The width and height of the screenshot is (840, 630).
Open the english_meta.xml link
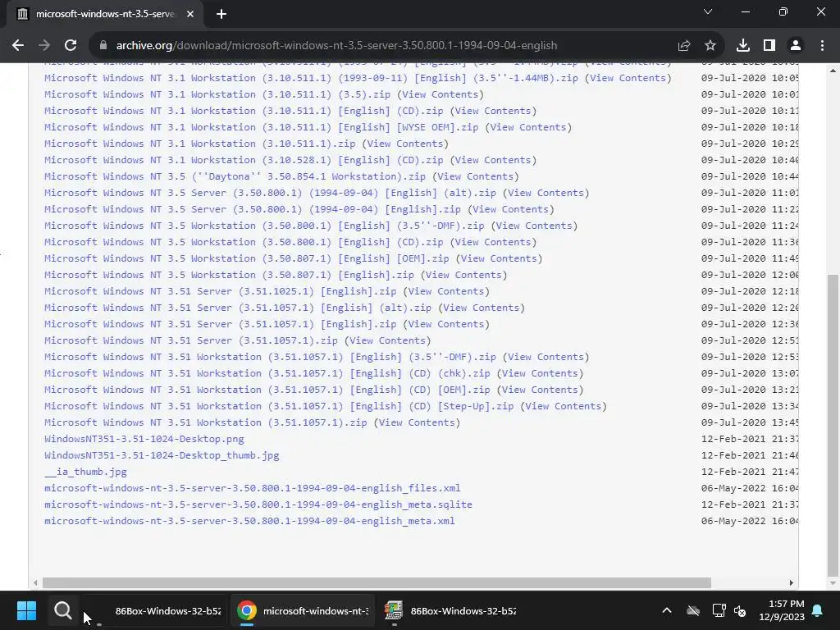249,521
